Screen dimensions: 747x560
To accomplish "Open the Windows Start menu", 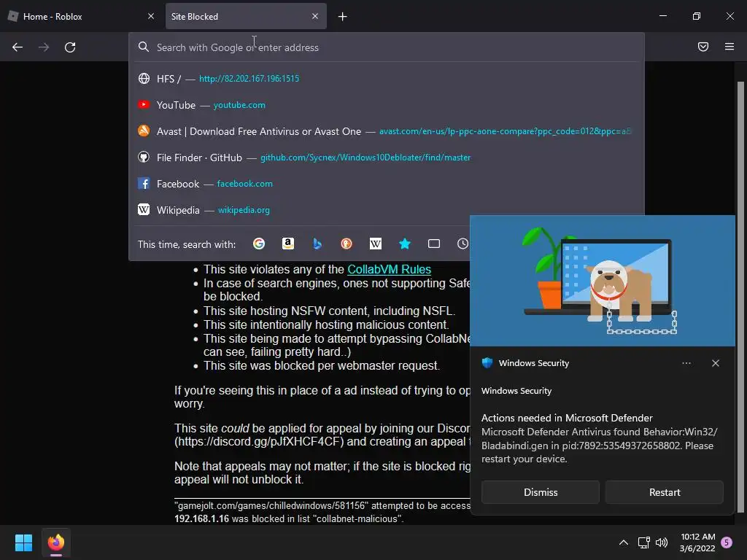I will click(23, 542).
